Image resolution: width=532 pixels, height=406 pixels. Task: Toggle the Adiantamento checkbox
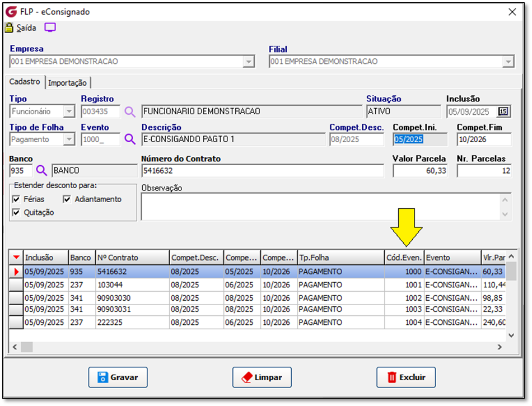point(67,199)
